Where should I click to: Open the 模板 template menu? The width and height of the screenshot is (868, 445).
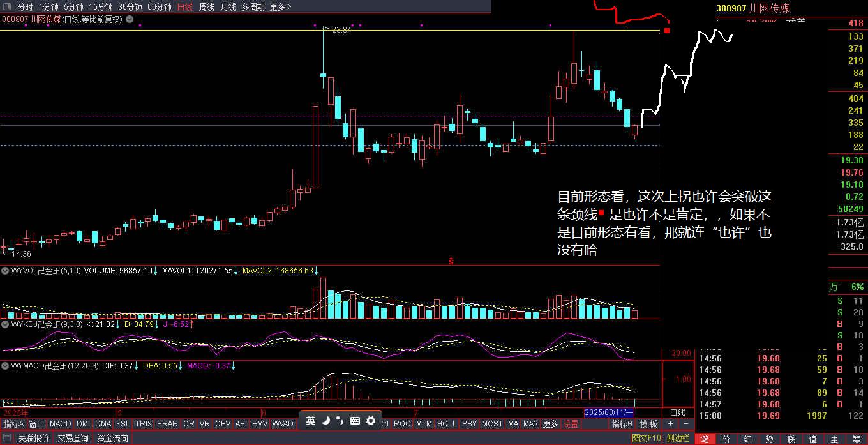coord(648,424)
